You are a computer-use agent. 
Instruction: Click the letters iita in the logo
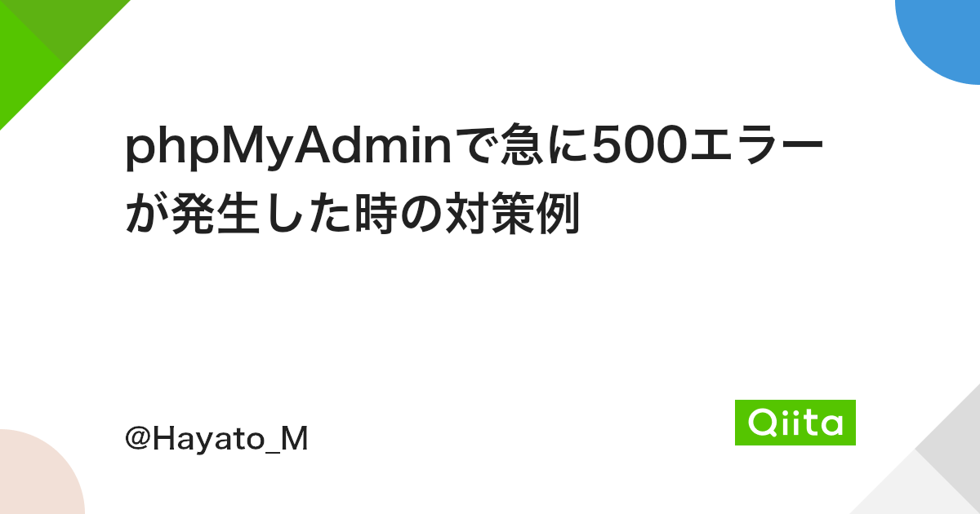810,423
